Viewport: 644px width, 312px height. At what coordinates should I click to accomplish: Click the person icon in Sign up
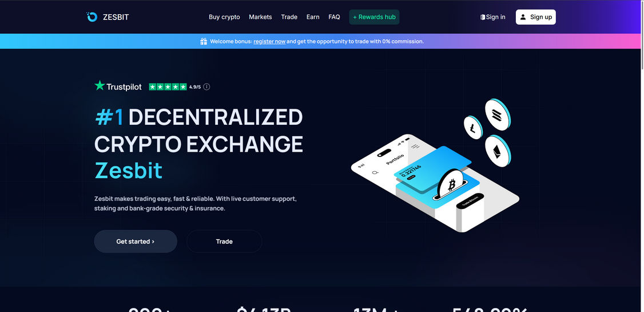[x=523, y=17]
